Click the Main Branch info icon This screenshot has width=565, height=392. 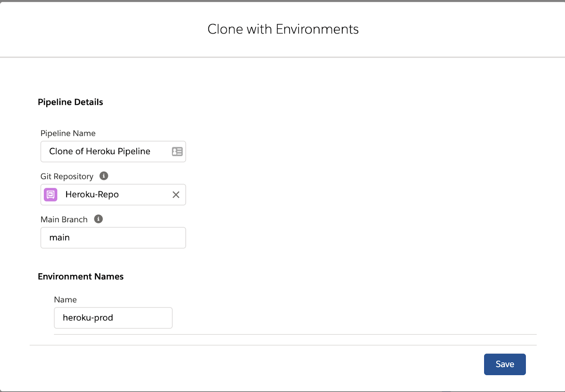point(98,219)
